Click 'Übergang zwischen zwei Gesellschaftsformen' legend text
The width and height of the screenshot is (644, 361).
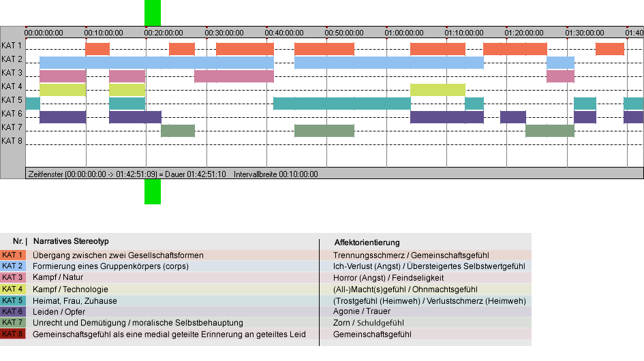[119, 255]
